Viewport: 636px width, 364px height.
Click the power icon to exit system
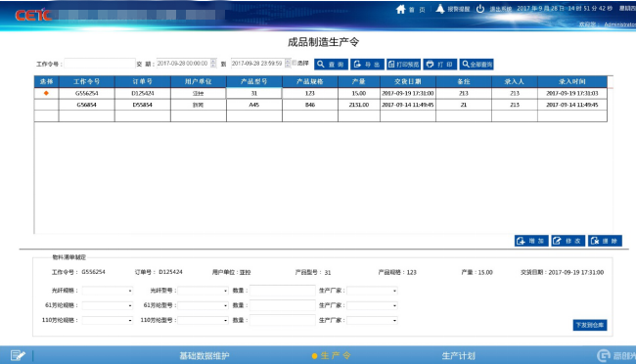480,9
